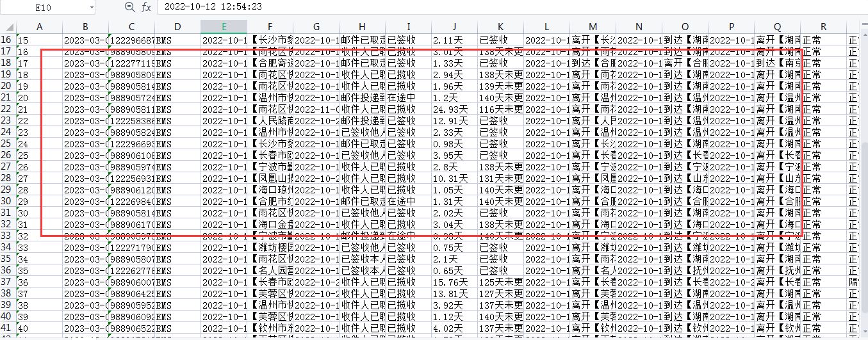Click the cell reading 2.94天
Image resolution: width=868 pixels, height=340 pixels.
click(454, 74)
